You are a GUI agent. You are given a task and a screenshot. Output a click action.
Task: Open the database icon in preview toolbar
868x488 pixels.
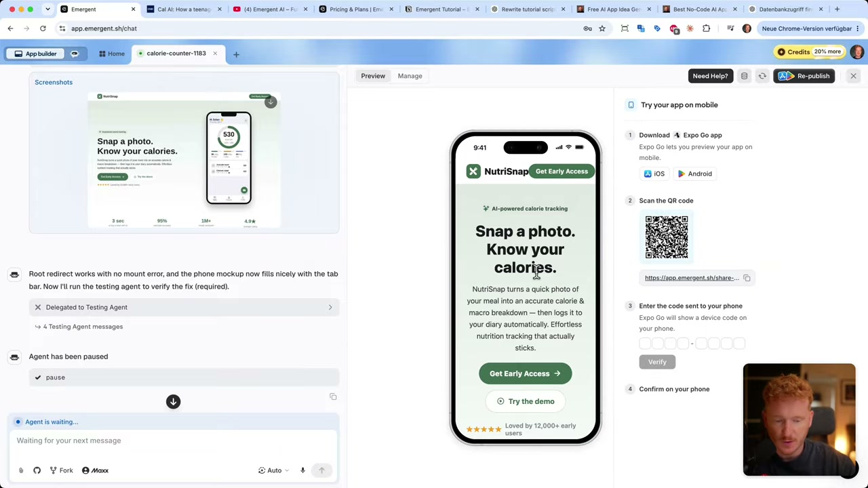pos(744,76)
